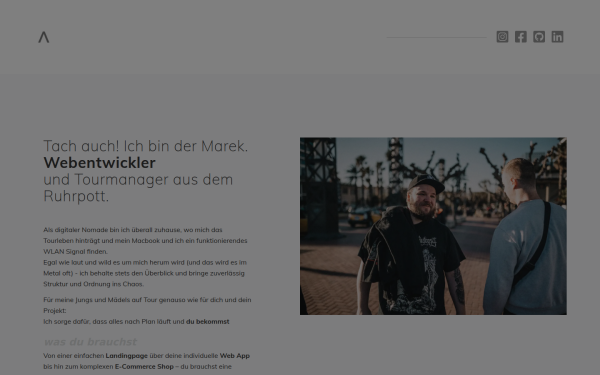
Task: Open the Facebook page icon
Action: (x=521, y=37)
